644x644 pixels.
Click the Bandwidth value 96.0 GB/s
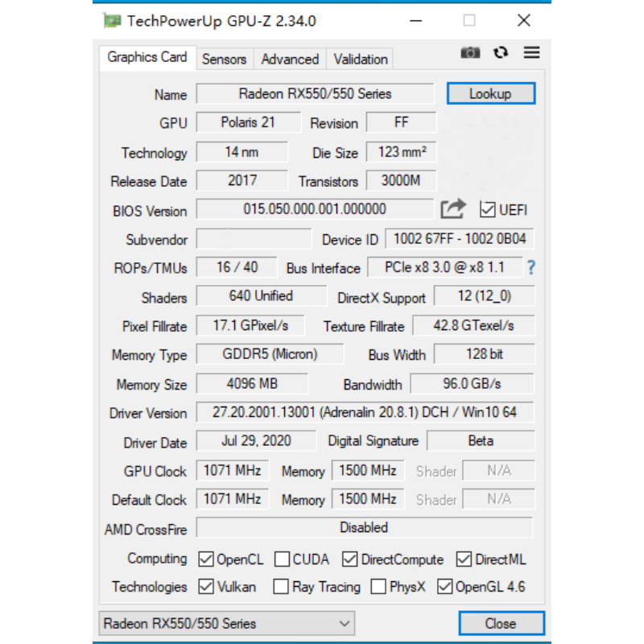tap(472, 384)
